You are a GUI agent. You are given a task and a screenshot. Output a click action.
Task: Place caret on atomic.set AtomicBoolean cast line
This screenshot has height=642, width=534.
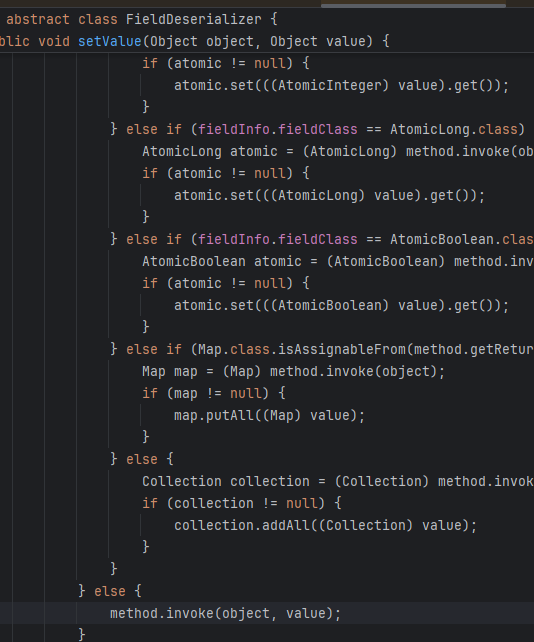click(341, 305)
